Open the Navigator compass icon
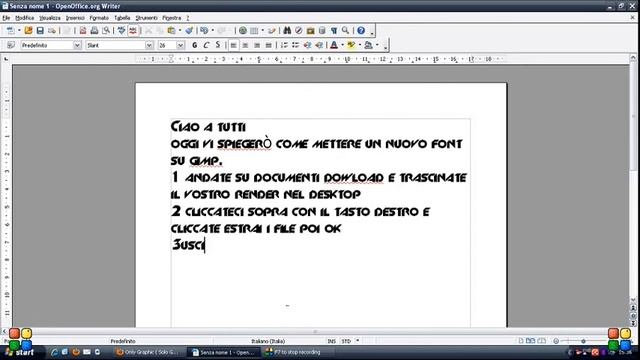 (299, 31)
